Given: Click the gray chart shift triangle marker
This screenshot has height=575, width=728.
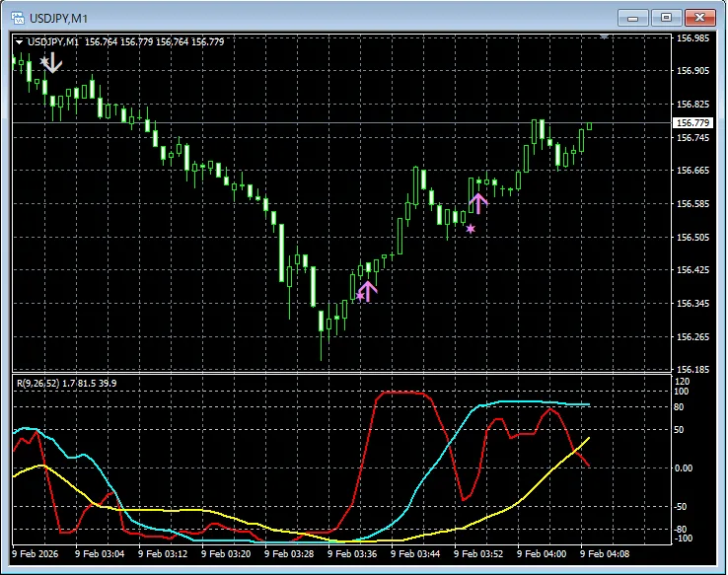Looking at the screenshot, I should pyautogui.click(x=604, y=35).
